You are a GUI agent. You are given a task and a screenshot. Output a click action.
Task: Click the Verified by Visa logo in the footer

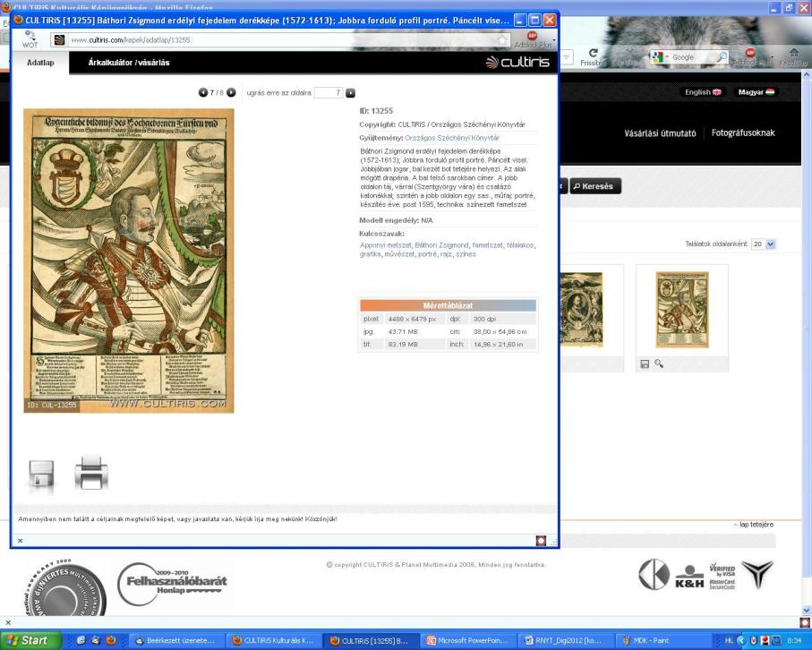[722, 577]
